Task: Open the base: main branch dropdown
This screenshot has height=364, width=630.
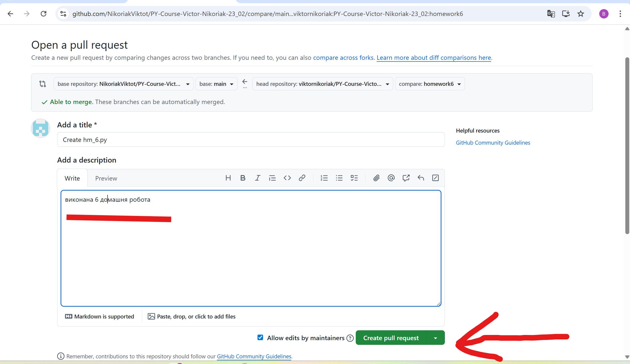Action: pos(216,84)
